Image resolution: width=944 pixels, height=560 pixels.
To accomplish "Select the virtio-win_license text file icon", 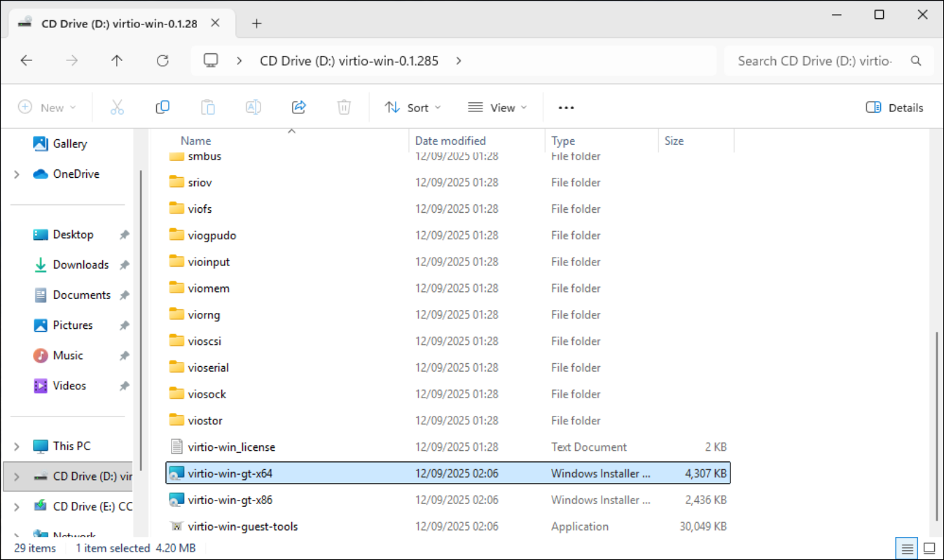I will (176, 447).
